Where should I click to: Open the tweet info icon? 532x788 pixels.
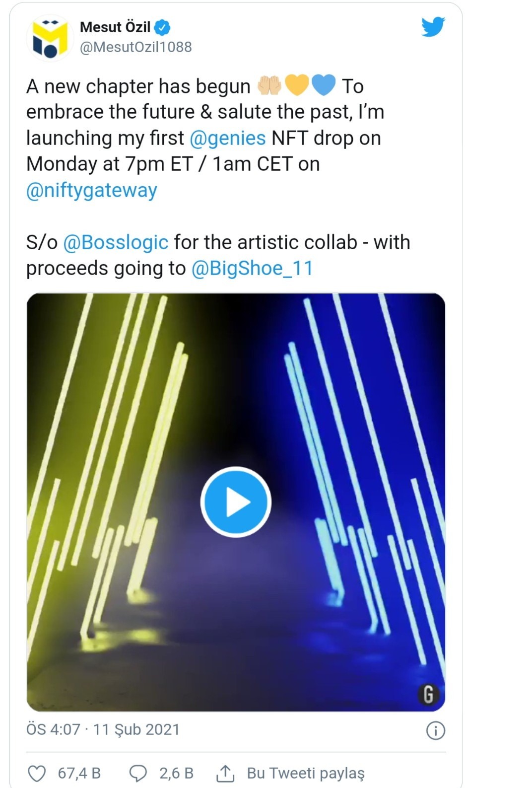(x=436, y=730)
